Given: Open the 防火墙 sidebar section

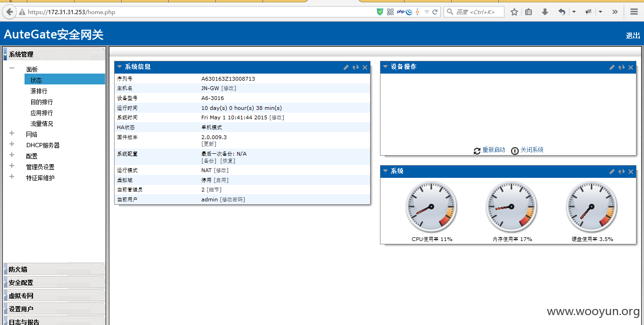Looking at the screenshot, I should point(54,269).
